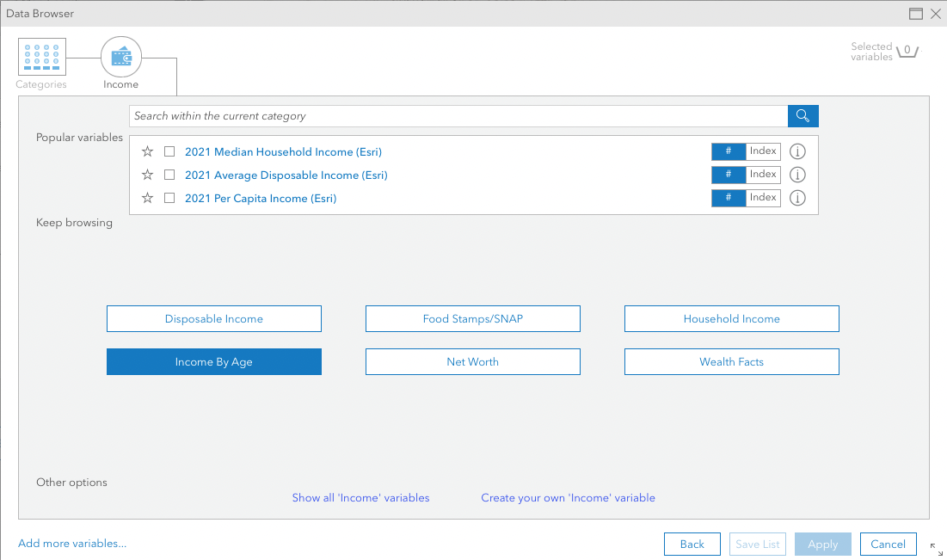Open the Categories grid icon
947x560 pixels.
click(x=41, y=57)
